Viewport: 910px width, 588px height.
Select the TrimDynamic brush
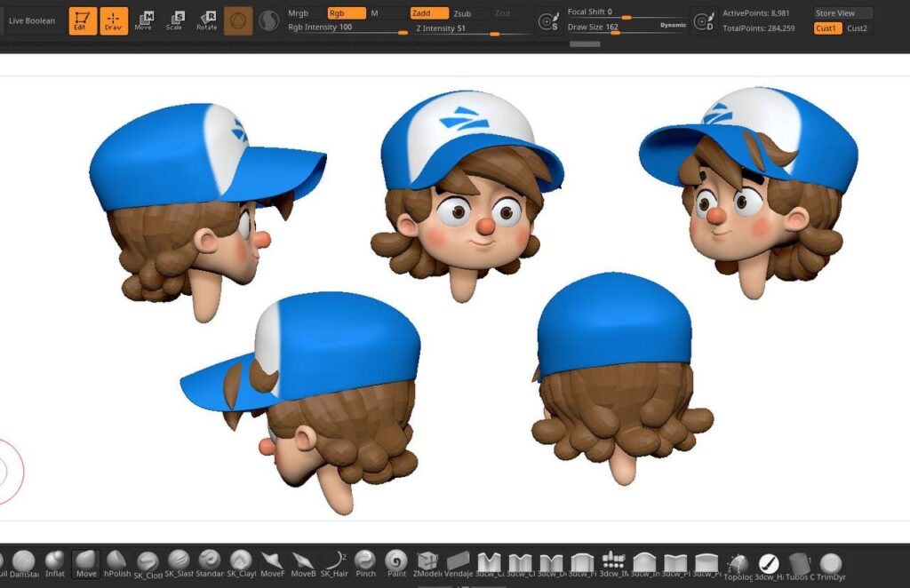[x=831, y=564]
